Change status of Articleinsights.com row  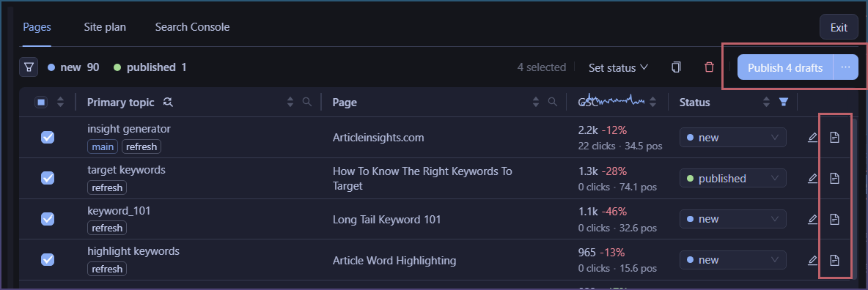(x=733, y=137)
